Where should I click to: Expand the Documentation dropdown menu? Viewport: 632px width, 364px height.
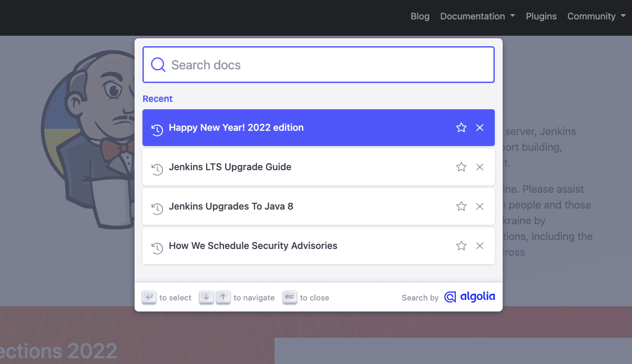(x=477, y=16)
